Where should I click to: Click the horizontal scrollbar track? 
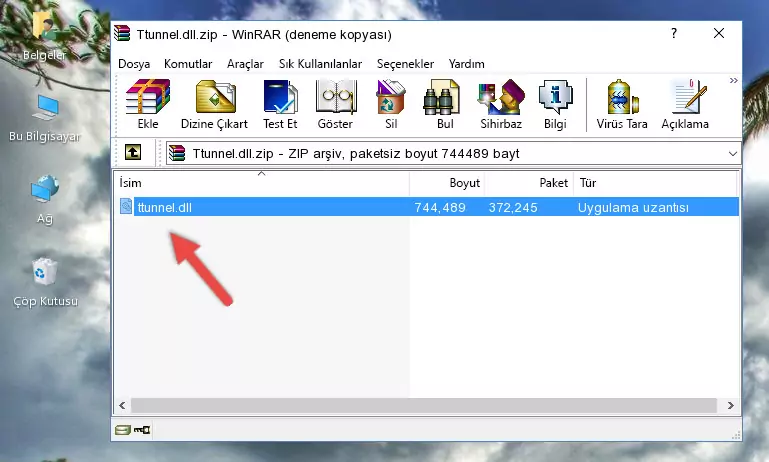tap(424, 406)
